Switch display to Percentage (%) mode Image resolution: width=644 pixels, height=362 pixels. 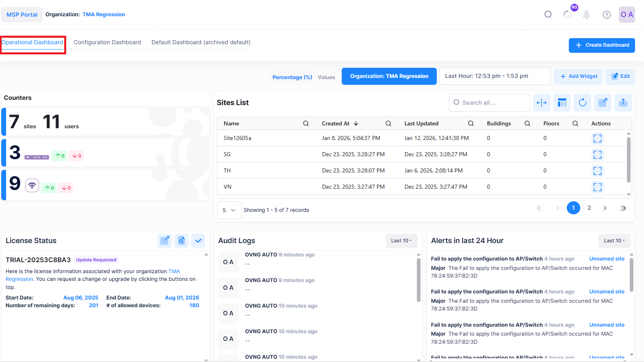(x=292, y=77)
